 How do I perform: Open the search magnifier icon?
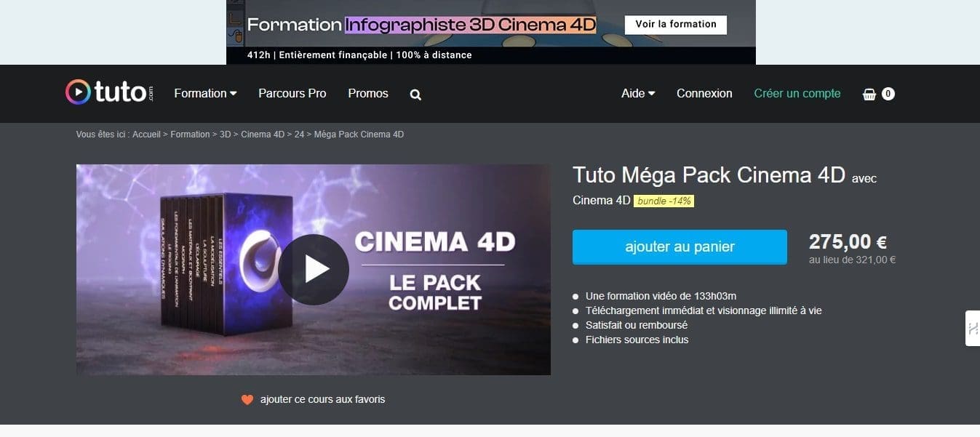415,95
